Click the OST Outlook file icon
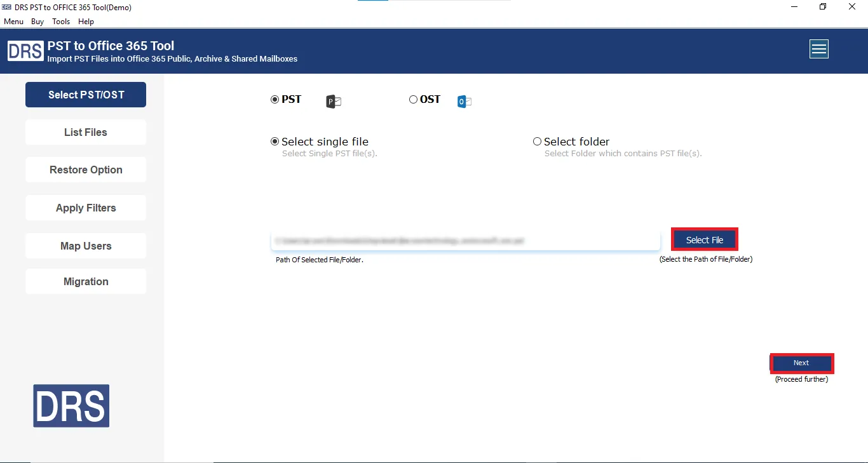This screenshot has height=463, width=868. click(x=465, y=101)
